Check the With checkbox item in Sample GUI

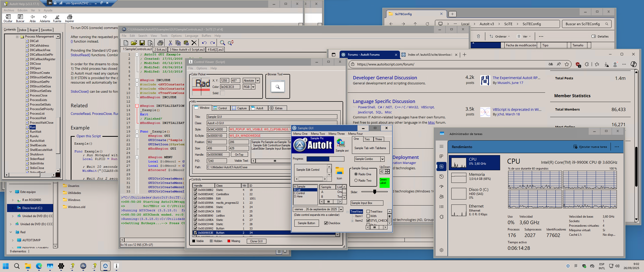click(x=368, y=216)
